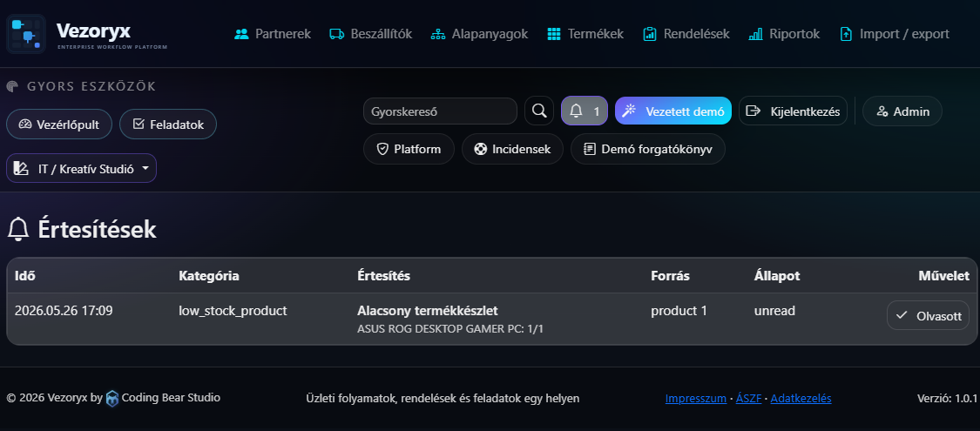The width and height of the screenshot is (980, 431).
Task: Open Demó forgatókönyv button
Action: coord(648,149)
